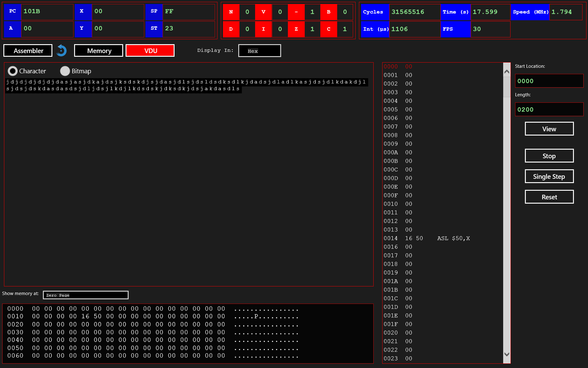
Task: Switch to the VDU tab
Action: point(150,51)
